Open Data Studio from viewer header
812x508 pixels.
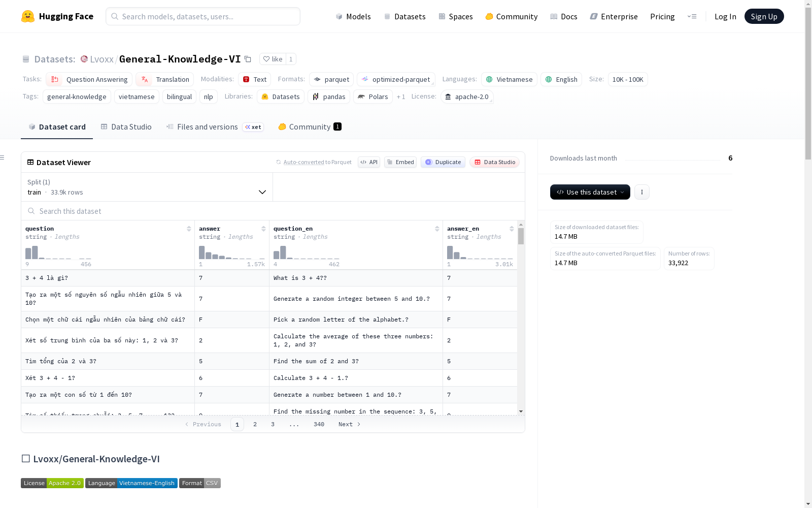pos(494,162)
